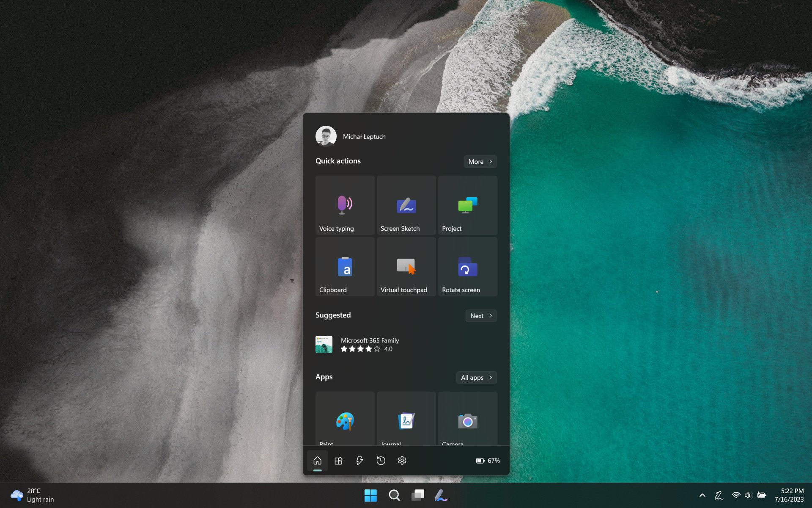Launch Screen Sketch tile

point(406,205)
